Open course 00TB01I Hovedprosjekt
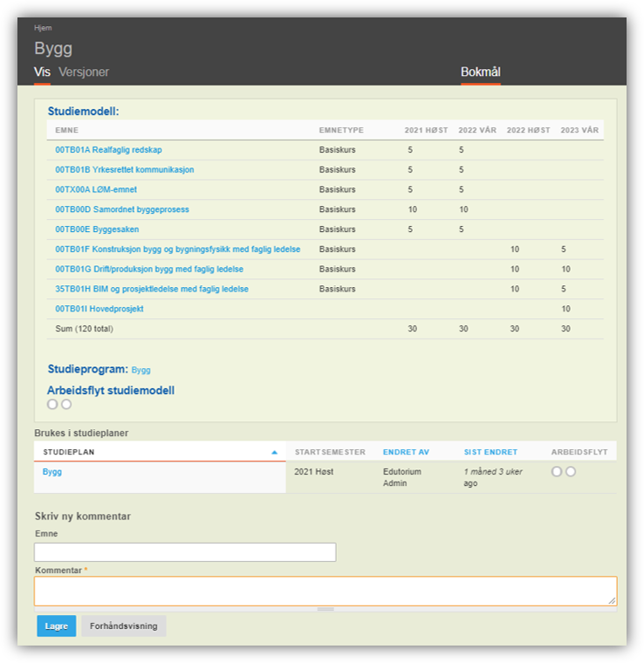Screen dimensions: 644x663 pos(99,309)
